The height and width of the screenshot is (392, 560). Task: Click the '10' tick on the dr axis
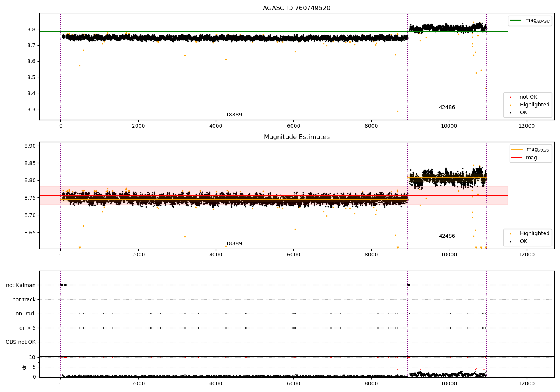32,358
